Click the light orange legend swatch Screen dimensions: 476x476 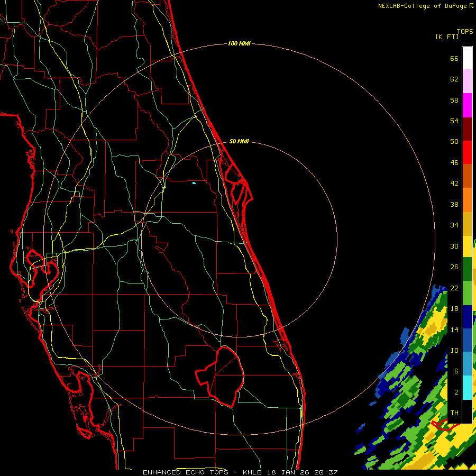click(x=467, y=200)
